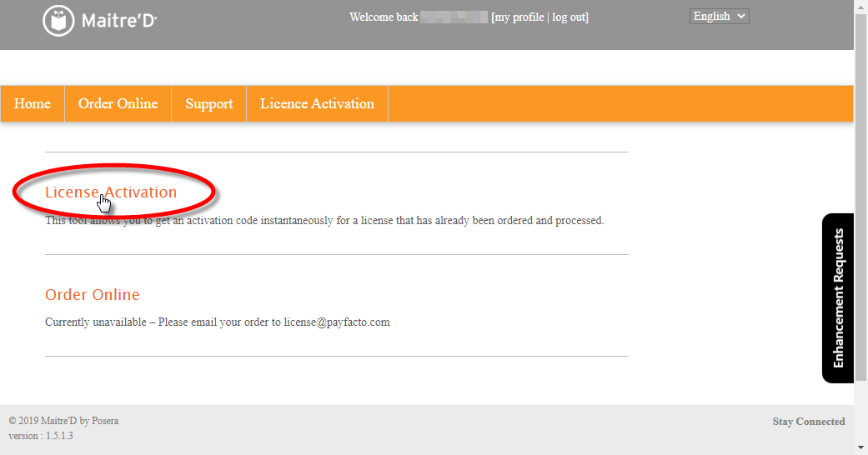Open the English language dropdown
The width and height of the screenshot is (868, 455).
click(x=719, y=17)
